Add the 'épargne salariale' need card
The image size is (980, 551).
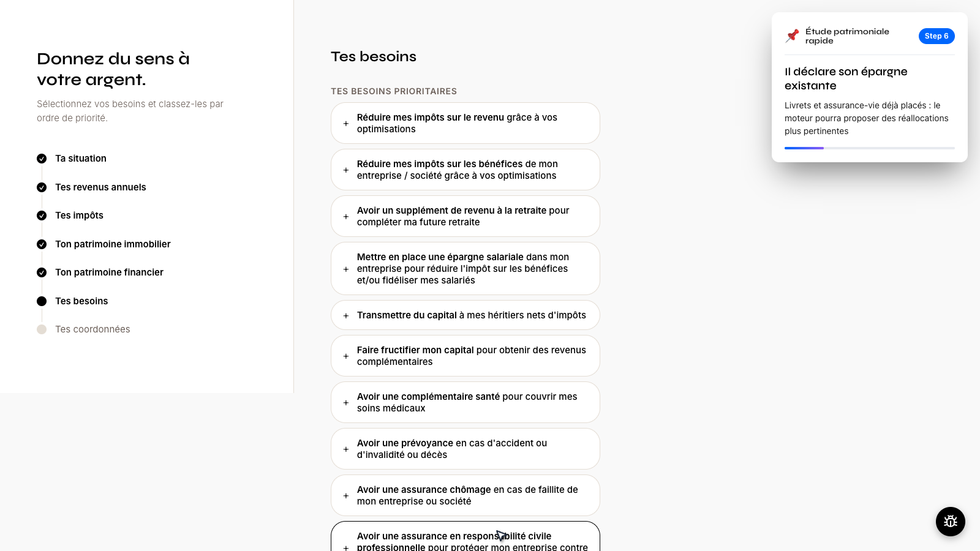(x=466, y=269)
